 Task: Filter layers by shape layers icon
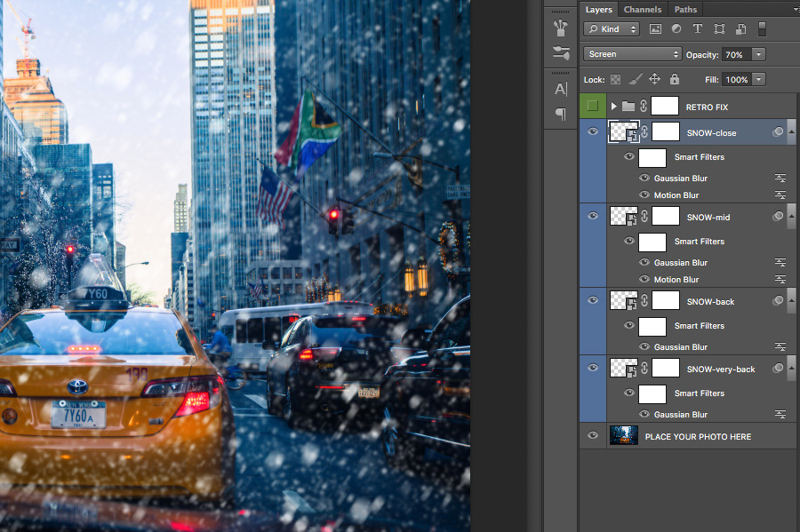[719, 29]
